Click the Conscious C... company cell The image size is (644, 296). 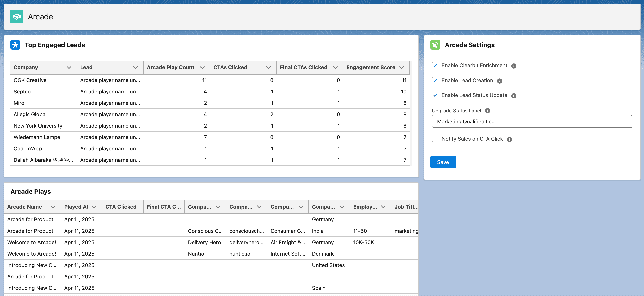tap(205, 231)
